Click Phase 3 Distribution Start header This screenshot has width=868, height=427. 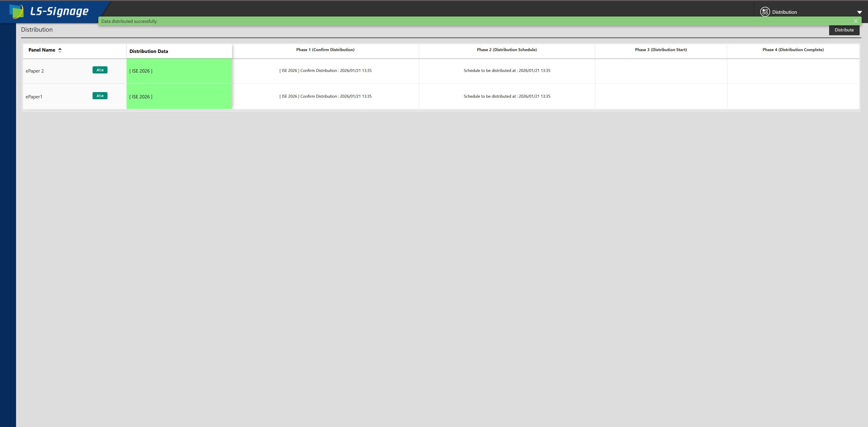point(660,50)
